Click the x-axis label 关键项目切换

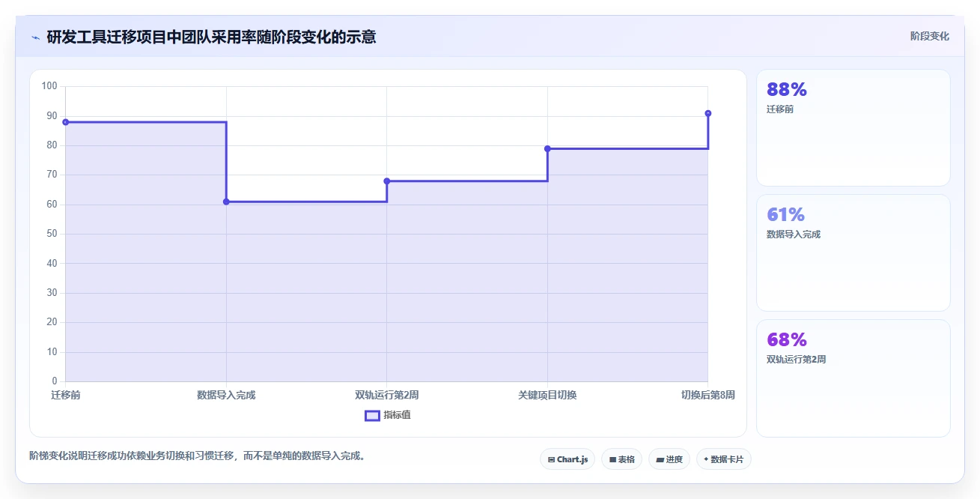click(x=547, y=395)
